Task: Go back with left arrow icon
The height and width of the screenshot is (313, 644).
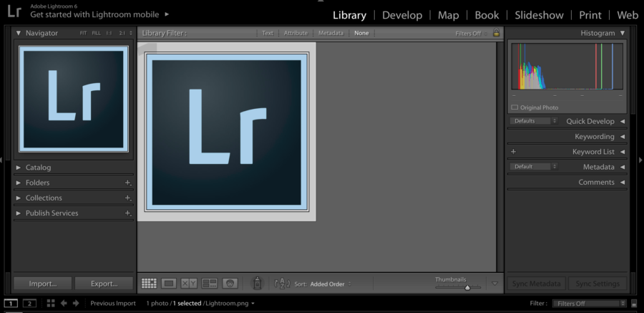Action: pos(64,303)
